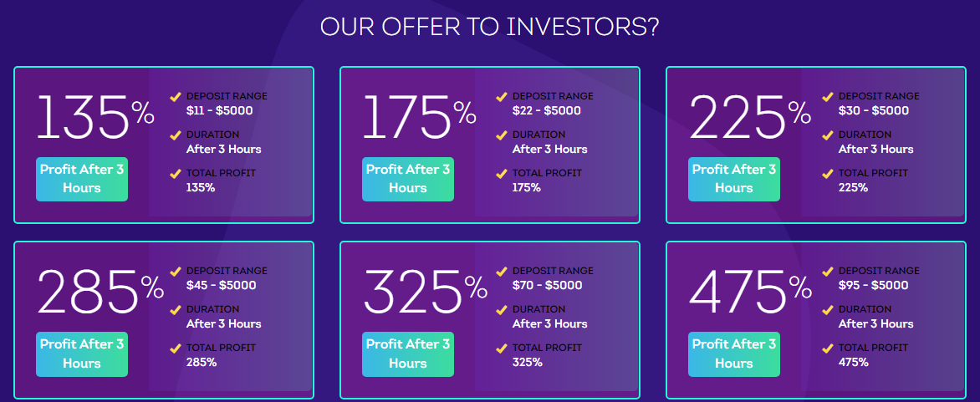Click the checkmark beside $70 - $5000 deposit range
This screenshot has width=980, height=402.
coord(501,272)
